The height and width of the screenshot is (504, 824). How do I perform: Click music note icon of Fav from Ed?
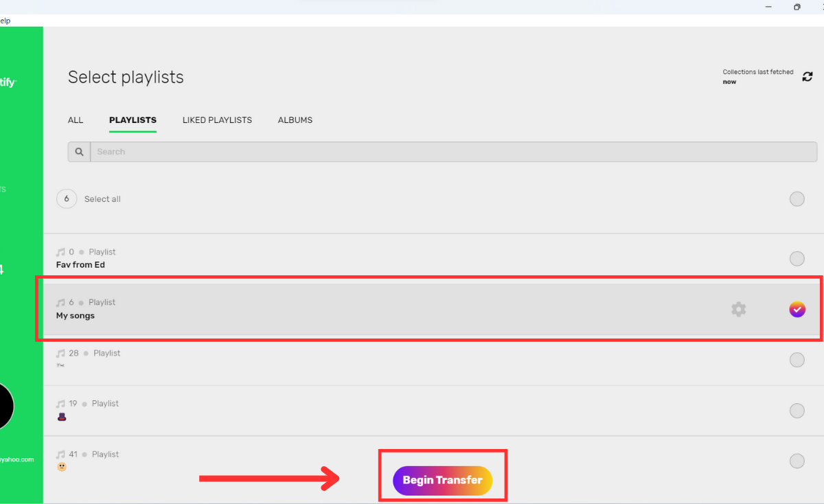pyautogui.click(x=60, y=252)
